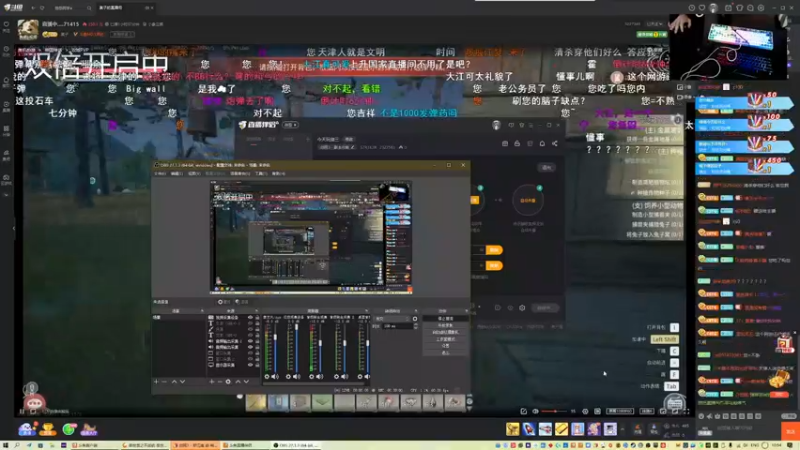800x450 pixels.
Task: Click 工作室模式 button in OBS controls
Action: pos(445,339)
